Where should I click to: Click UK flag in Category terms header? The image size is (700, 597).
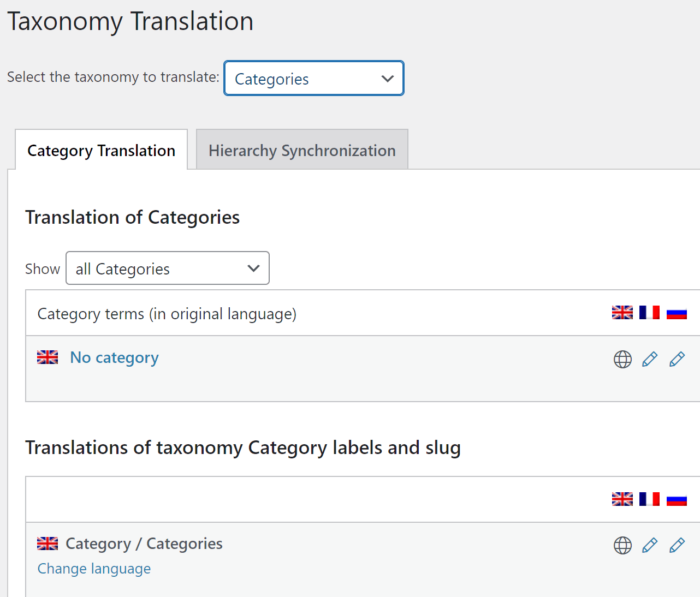(x=622, y=313)
